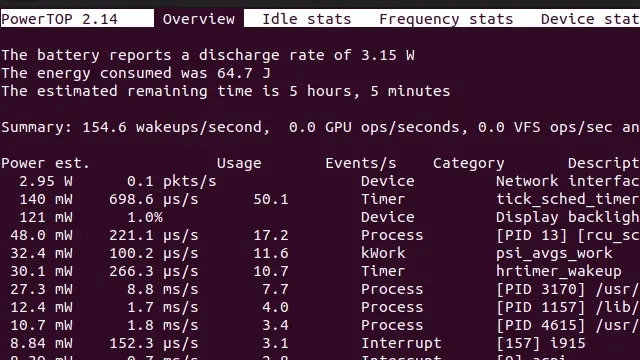Click the 3.4 events value
640x360 pixels.
tap(276, 325)
